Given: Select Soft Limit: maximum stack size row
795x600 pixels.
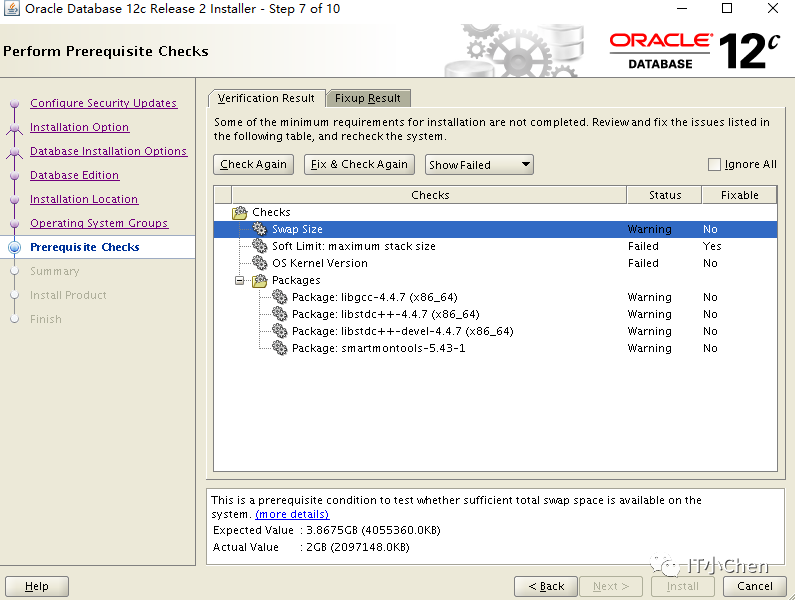Looking at the screenshot, I should 495,246.
